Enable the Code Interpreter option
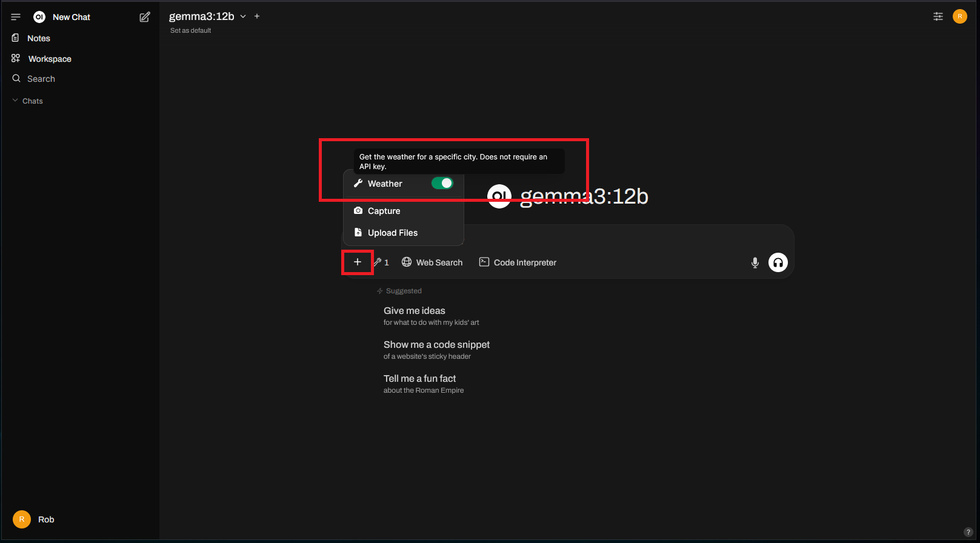980x543 pixels. point(518,262)
